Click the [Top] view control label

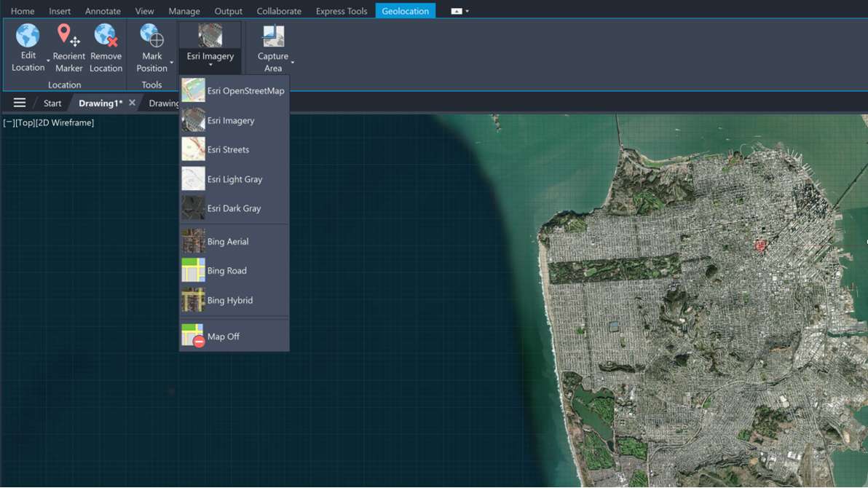tap(24, 122)
